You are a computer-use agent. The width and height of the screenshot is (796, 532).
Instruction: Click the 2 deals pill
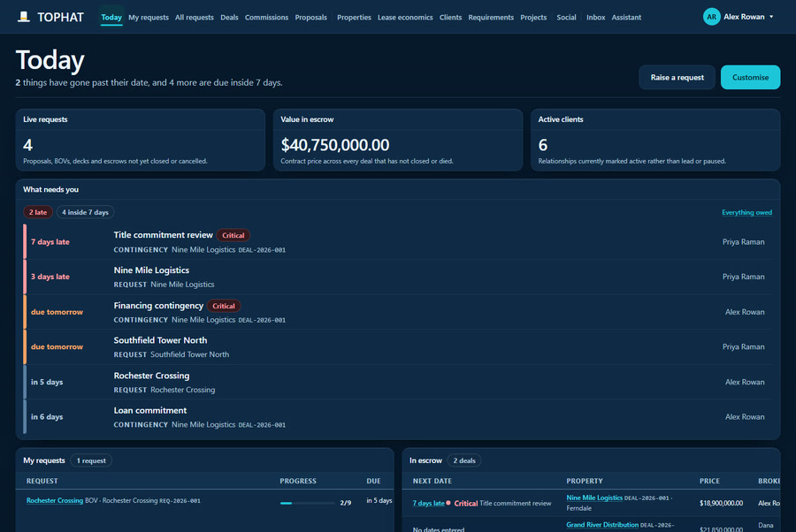[464, 460]
